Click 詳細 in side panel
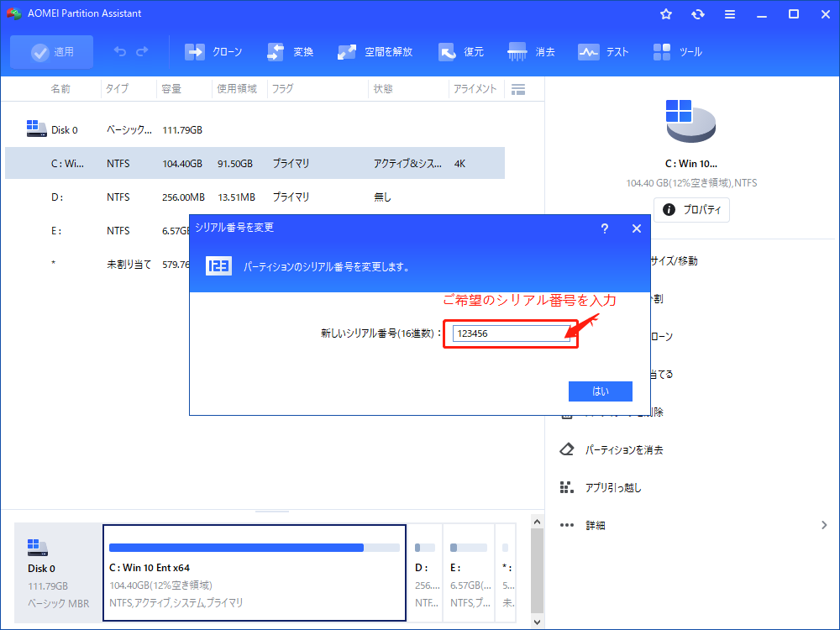The image size is (840, 630). (x=596, y=526)
